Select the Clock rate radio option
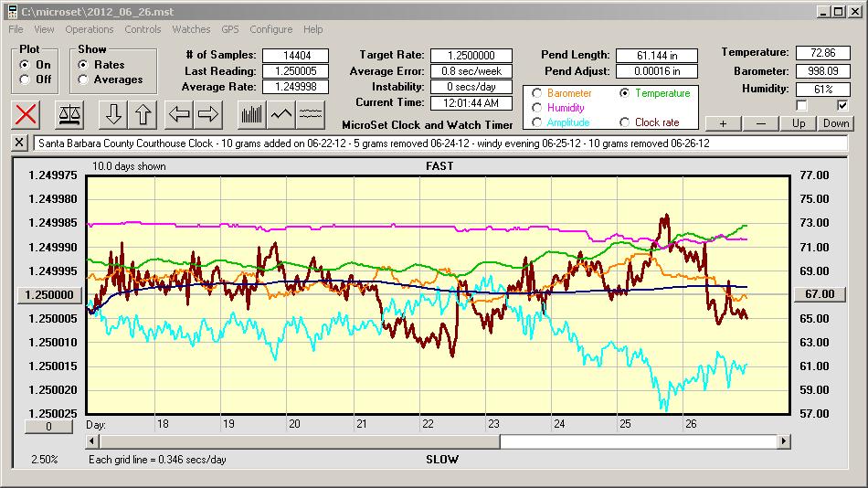The width and height of the screenshot is (868, 488). coord(624,122)
